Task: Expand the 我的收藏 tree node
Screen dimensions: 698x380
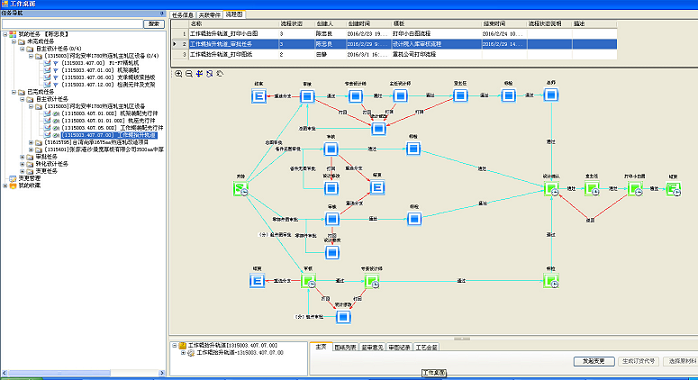Action: click(x=5, y=186)
